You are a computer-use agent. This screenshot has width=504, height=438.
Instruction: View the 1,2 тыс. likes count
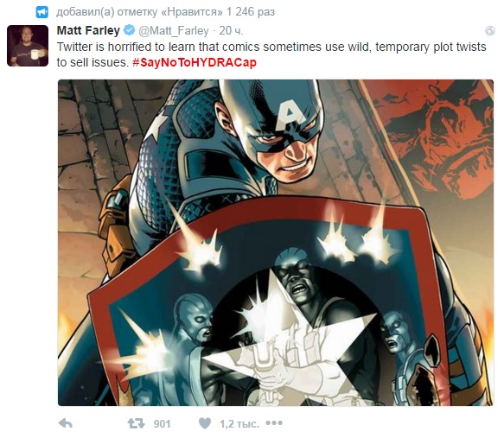239,424
